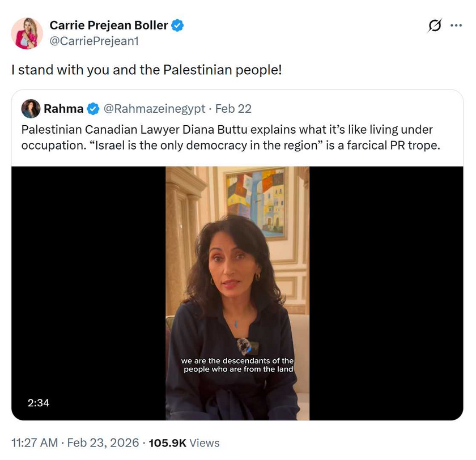This screenshot has width=476, height=460.
Task: Click the video subtitle caption text
Action: click(237, 365)
